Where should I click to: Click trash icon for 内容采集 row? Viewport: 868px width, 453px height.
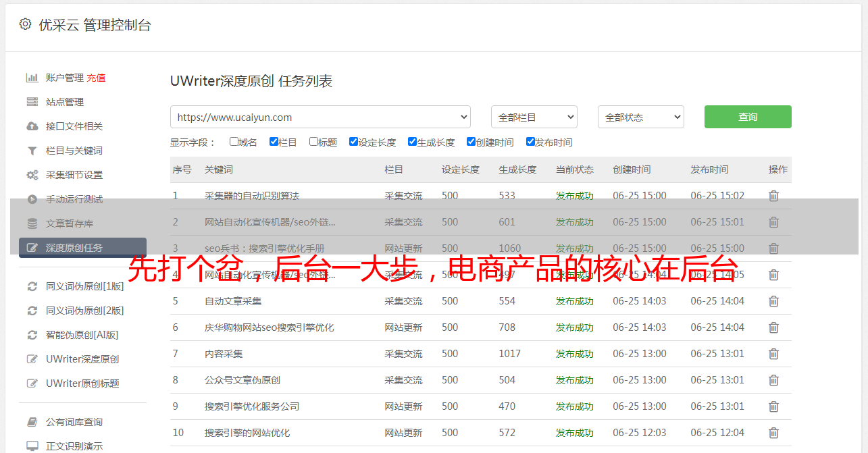point(773,354)
